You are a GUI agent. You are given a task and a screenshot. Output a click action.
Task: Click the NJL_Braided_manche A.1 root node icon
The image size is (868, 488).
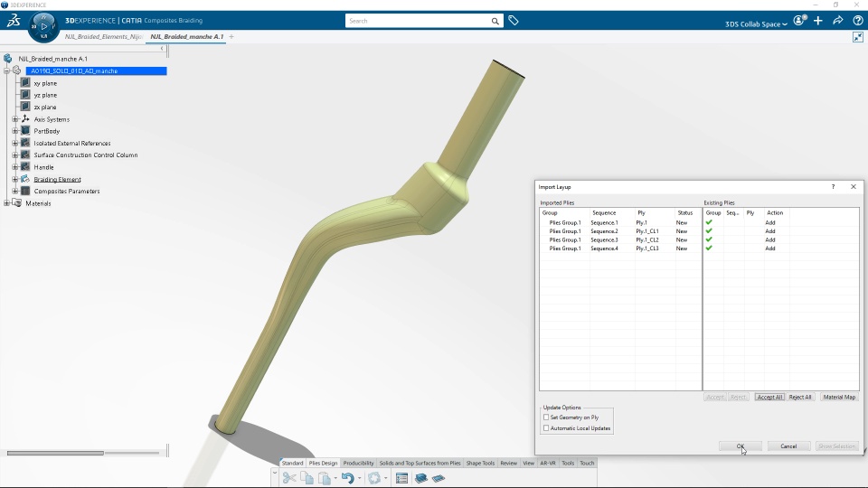[x=8, y=59]
